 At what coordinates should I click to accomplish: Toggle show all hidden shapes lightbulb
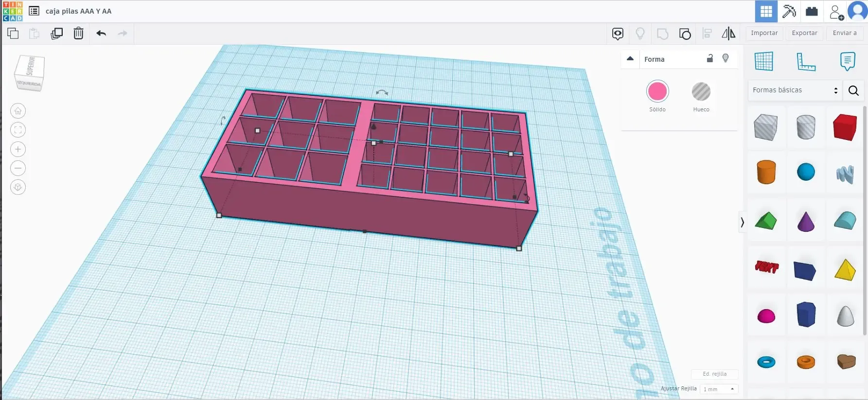(640, 34)
